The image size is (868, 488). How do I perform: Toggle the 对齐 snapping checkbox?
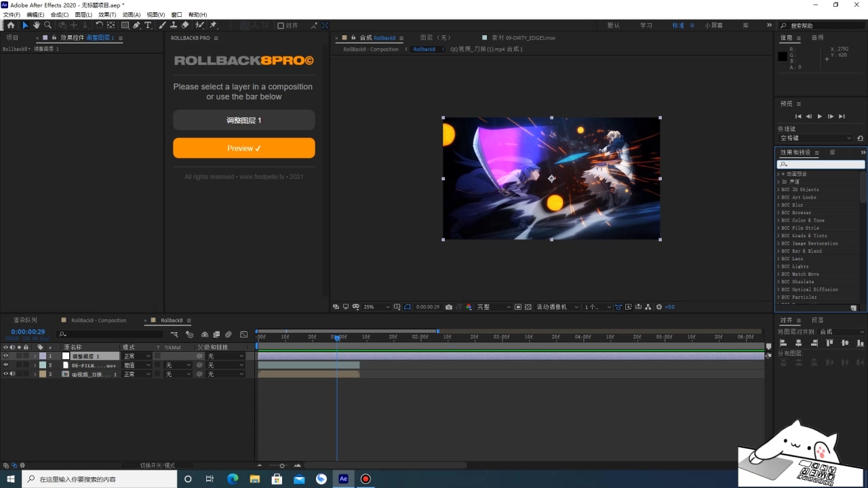point(281,25)
